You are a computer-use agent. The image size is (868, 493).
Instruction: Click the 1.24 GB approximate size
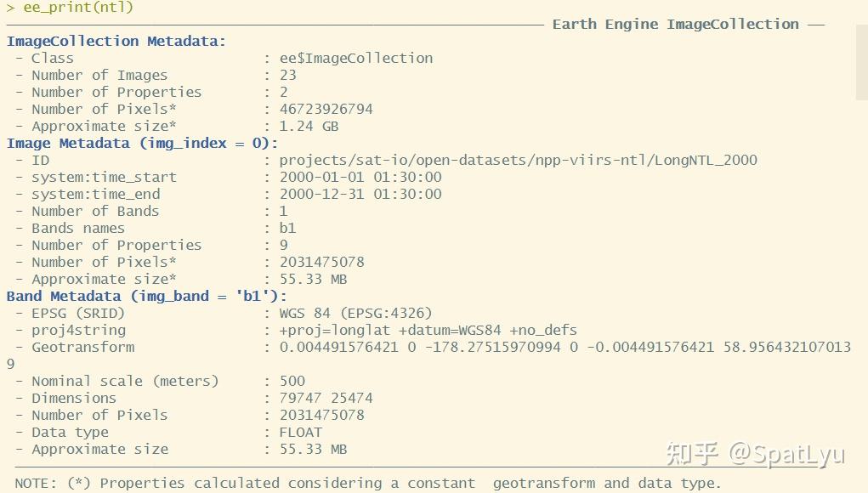click(x=309, y=126)
